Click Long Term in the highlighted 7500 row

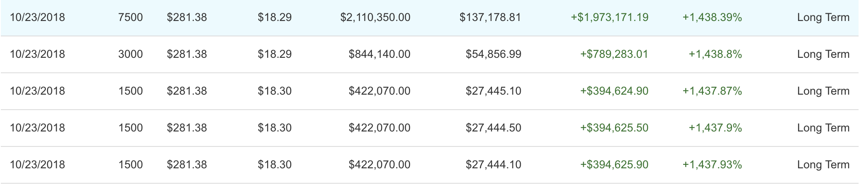[823, 18]
